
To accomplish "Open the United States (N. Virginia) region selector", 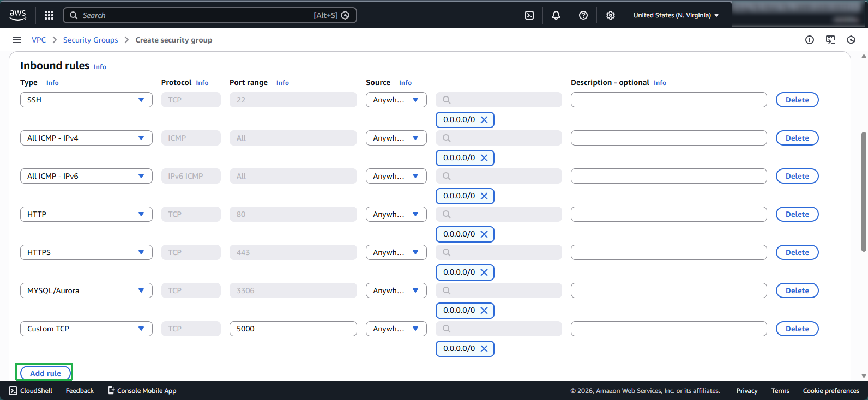I will tap(676, 15).
